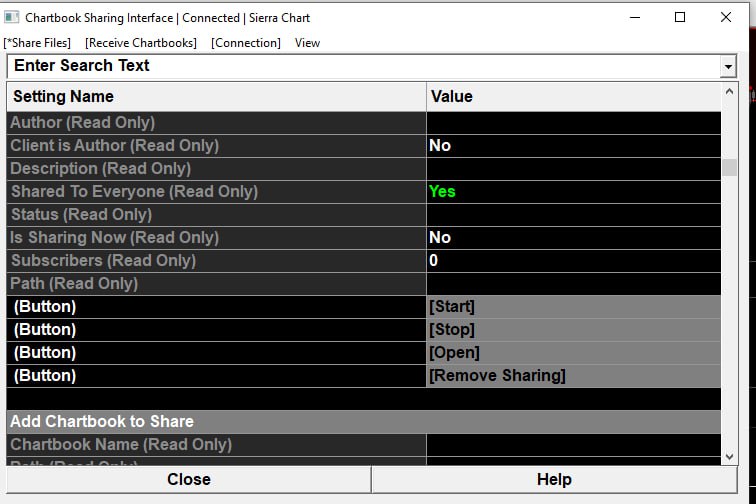This screenshot has width=756, height=504.
Task: Click the scrollbar up arrow
Action: (729, 91)
